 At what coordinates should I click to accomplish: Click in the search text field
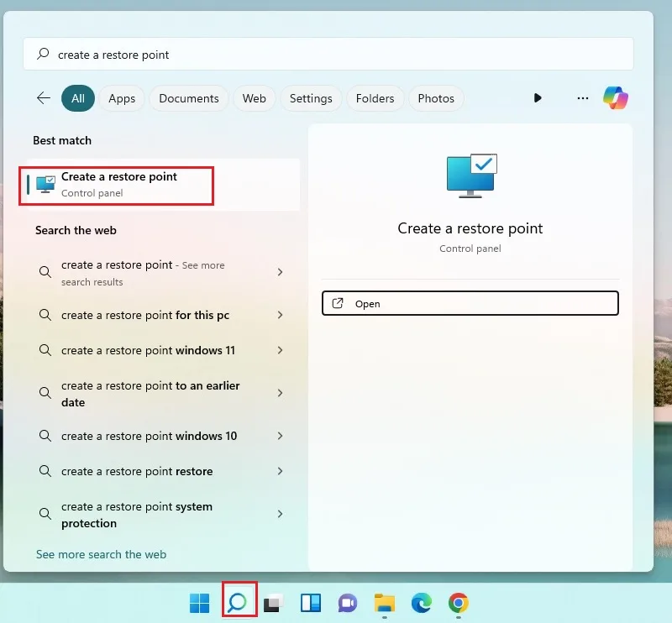[x=328, y=54]
